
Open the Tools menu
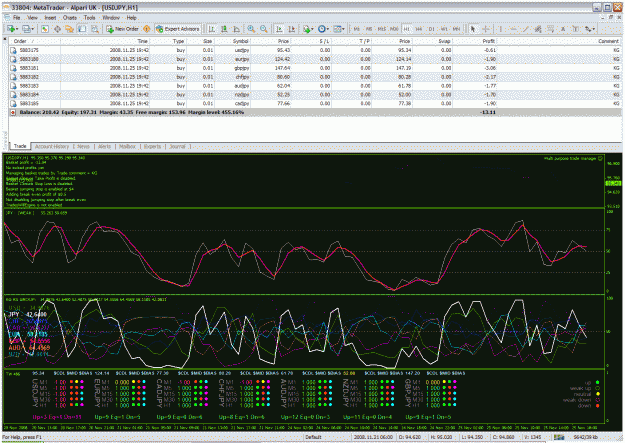tap(89, 18)
